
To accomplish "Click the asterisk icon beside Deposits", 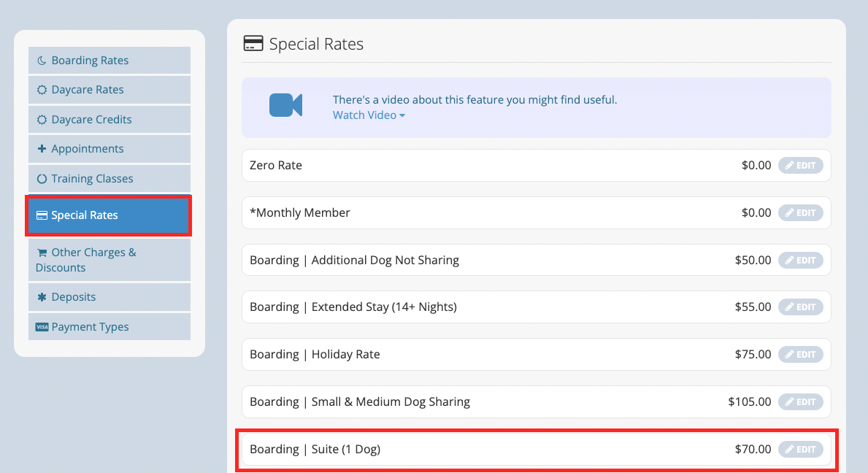I will click(x=42, y=297).
